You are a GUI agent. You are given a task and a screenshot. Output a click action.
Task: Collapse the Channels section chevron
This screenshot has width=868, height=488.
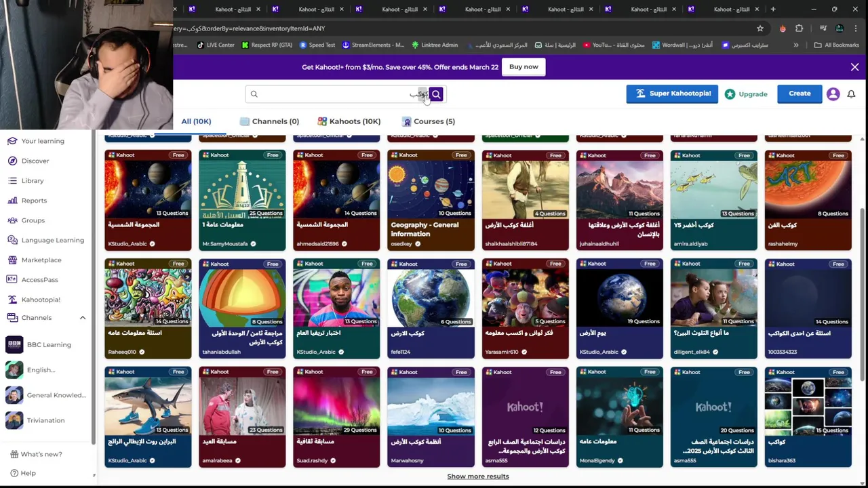point(83,318)
